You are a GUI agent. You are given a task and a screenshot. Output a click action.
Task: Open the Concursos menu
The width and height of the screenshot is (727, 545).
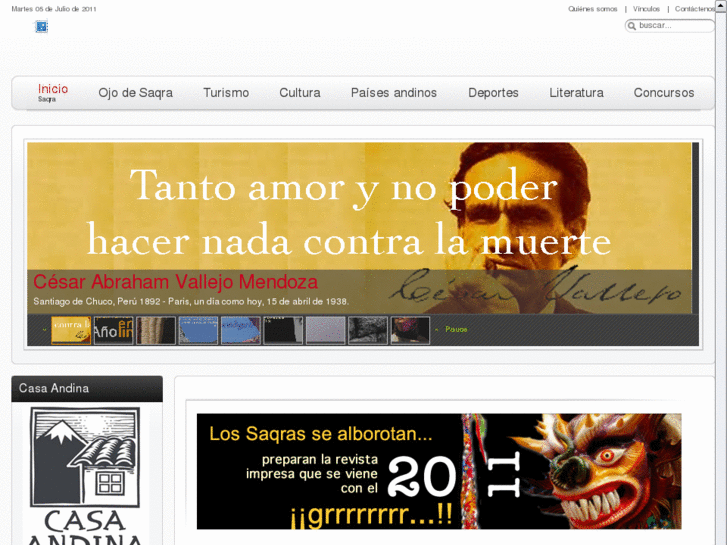pos(664,93)
